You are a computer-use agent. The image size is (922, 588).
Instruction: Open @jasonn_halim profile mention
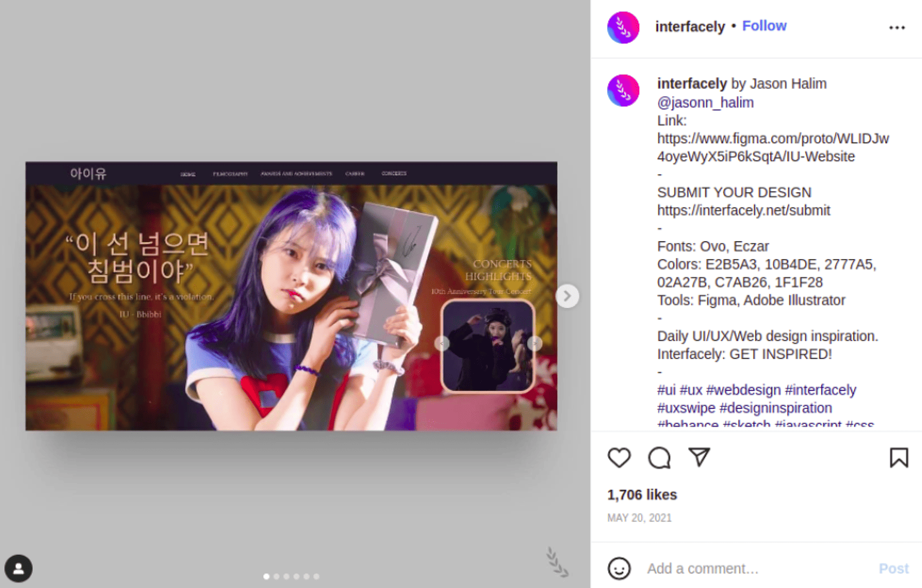(705, 102)
